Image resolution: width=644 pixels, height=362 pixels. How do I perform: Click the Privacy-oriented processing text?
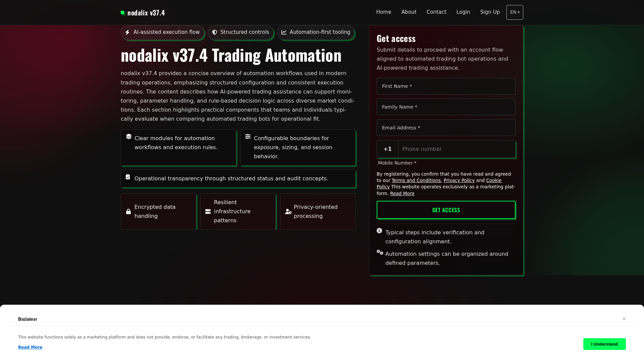[x=316, y=212]
